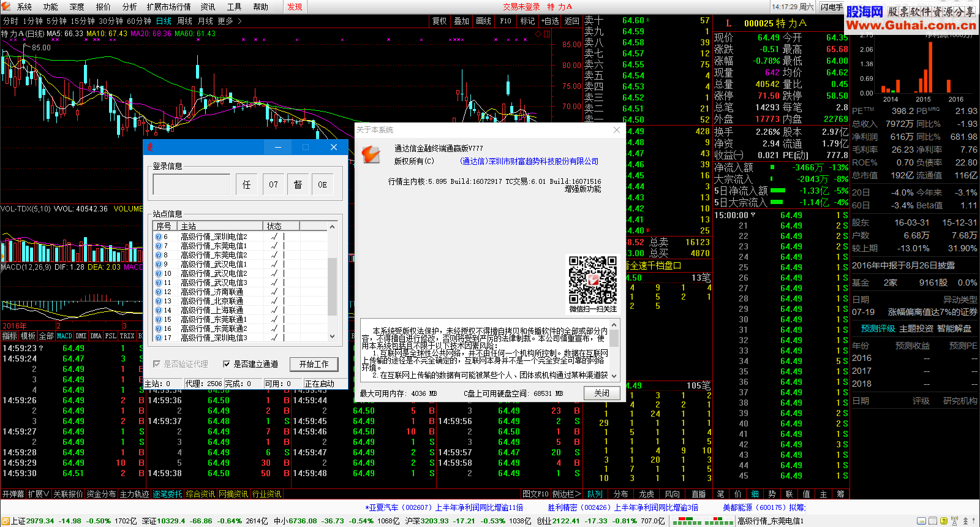Select server row 高级行情_深圳电信2

[x=240, y=237]
